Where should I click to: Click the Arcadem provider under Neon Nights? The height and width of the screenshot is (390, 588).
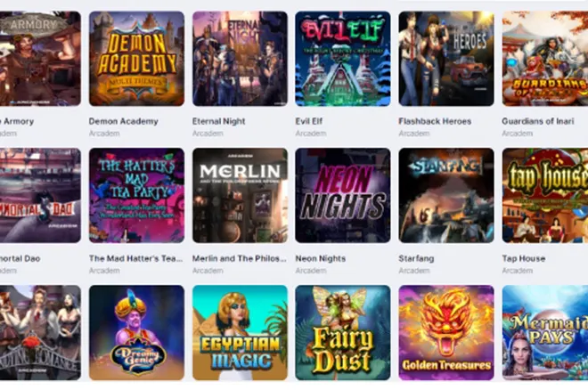click(311, 271)
